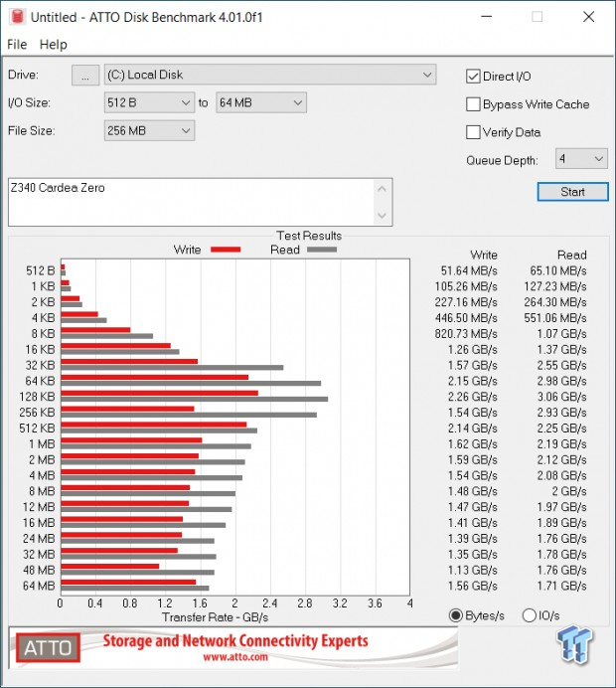616x688 pixels.
Task: Click the Test Results heading
Action: [x=309, y=236]
